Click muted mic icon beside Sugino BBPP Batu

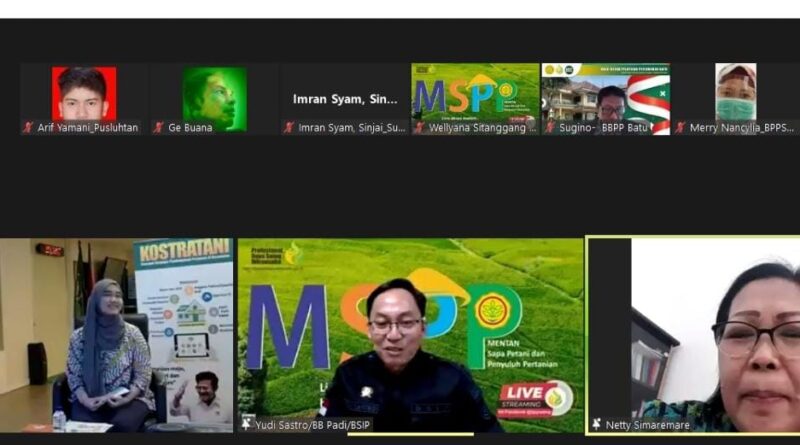(x=549, y=128)
